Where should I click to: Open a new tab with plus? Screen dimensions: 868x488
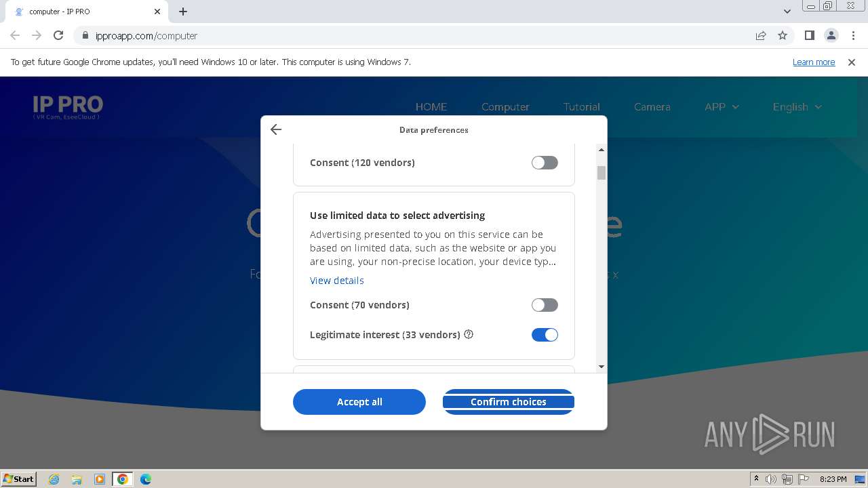(183, 12)
